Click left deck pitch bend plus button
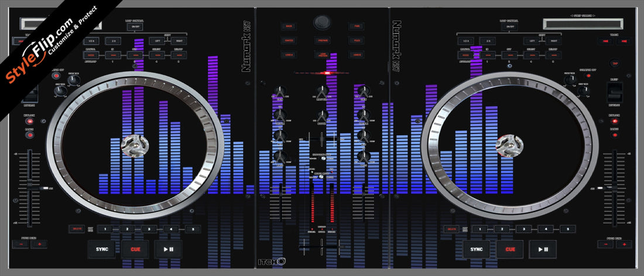 39,244
